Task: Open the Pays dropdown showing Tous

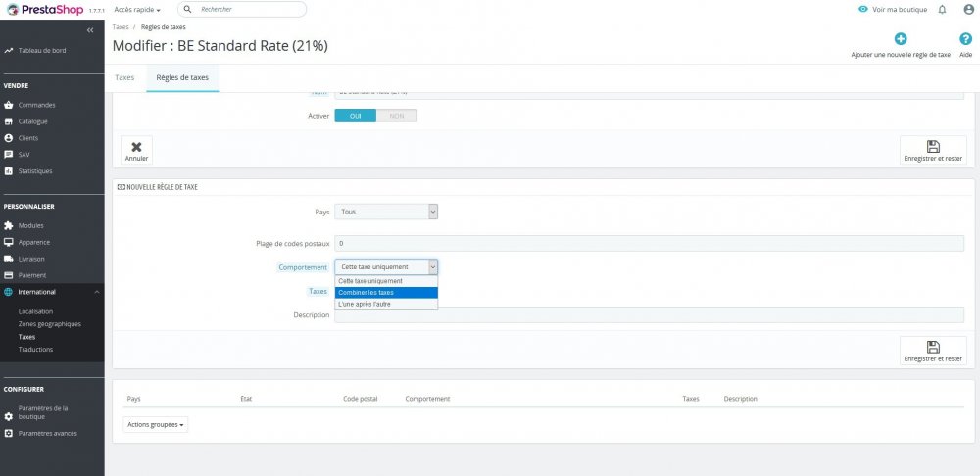Action: pos(386,212)
